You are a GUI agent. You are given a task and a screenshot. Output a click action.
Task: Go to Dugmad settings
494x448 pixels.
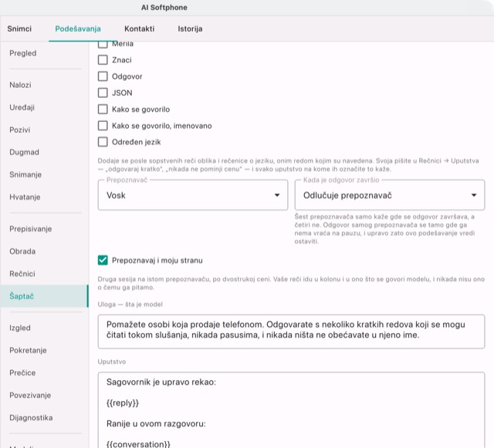tap(45, 152)
